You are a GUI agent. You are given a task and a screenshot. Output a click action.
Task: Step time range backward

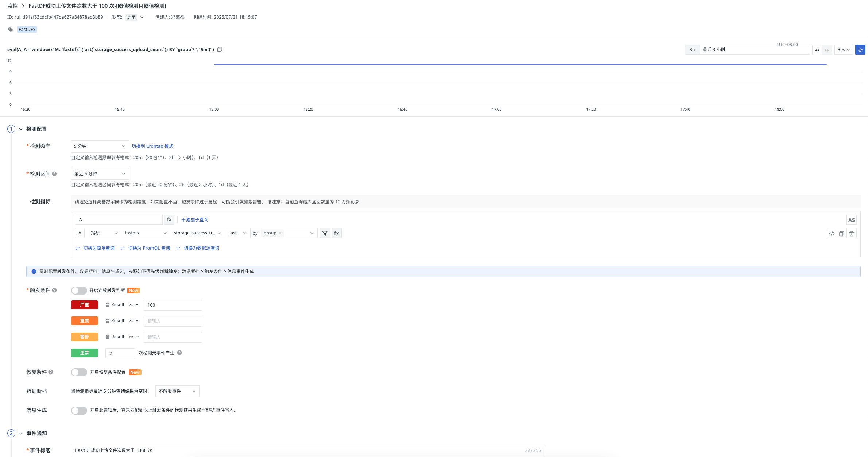[x=817, y=50]
